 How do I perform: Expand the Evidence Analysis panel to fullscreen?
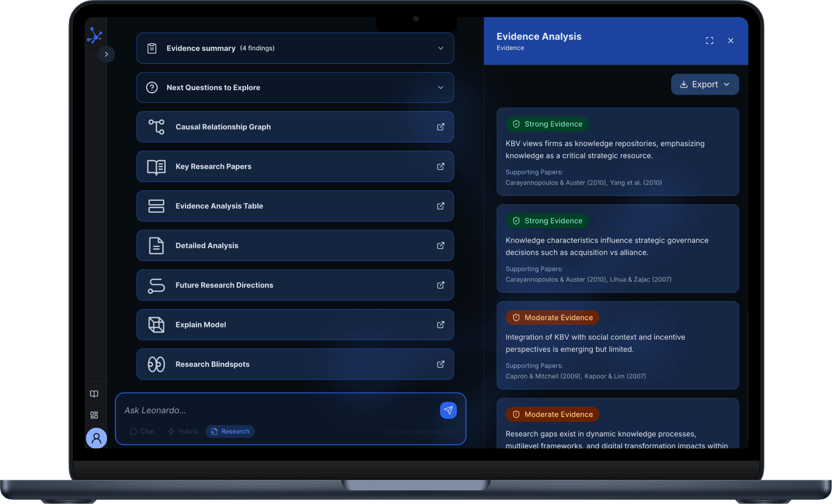click(x=709, y=40)
